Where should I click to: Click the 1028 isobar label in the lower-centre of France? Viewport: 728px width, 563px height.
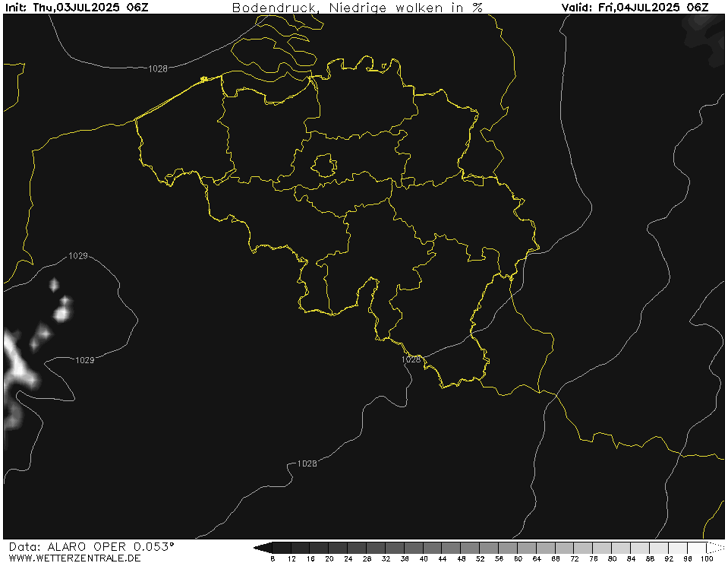coord(307,463)
